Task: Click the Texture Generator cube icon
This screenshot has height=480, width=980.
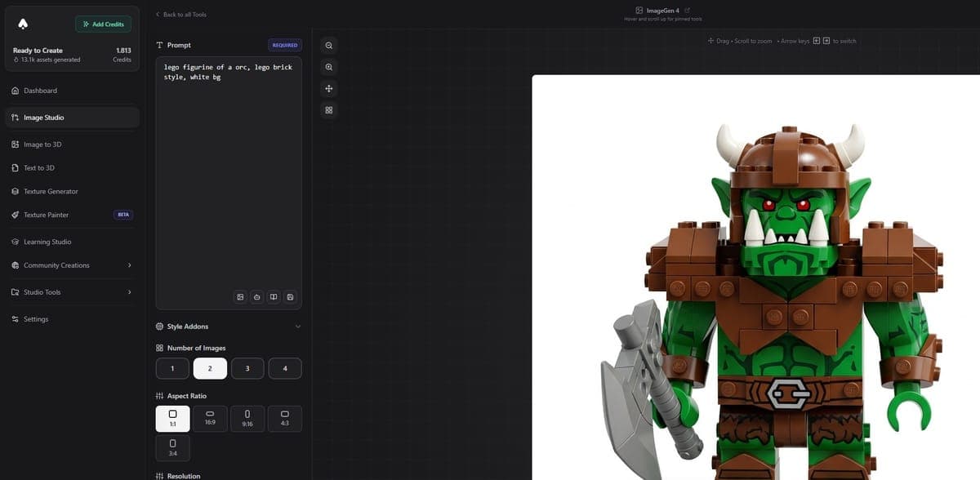Action: click(16, 191)
